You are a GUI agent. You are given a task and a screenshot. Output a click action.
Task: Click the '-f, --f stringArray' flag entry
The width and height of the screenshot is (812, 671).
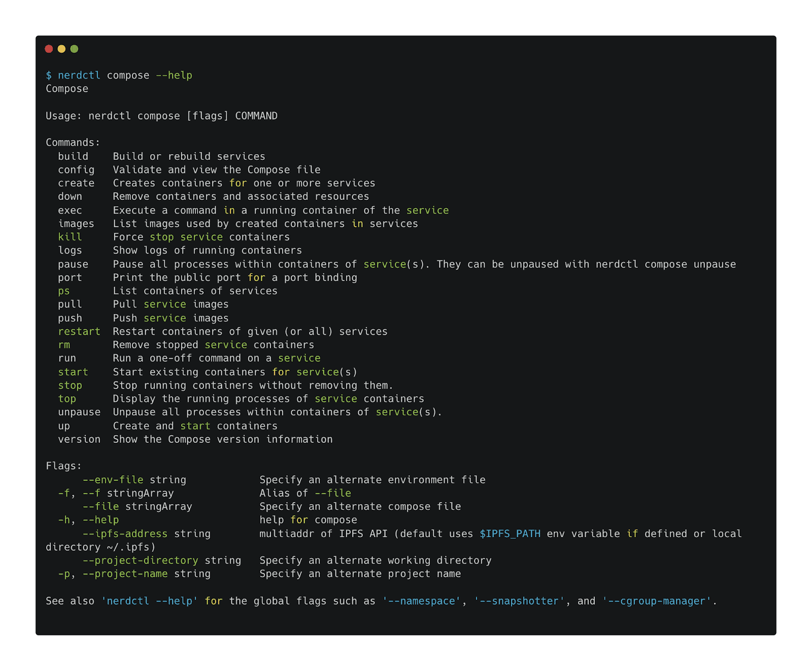[x=116, y=493]
